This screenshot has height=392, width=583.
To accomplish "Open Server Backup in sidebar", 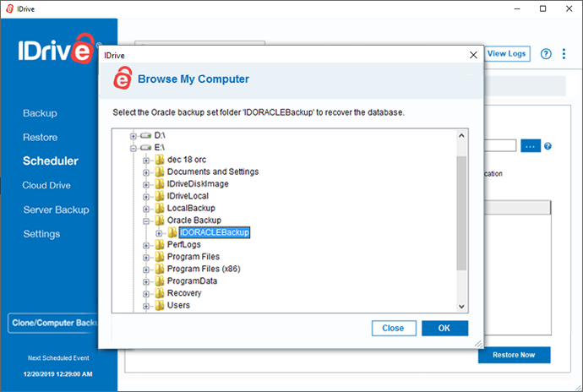I will coord(56,210).
